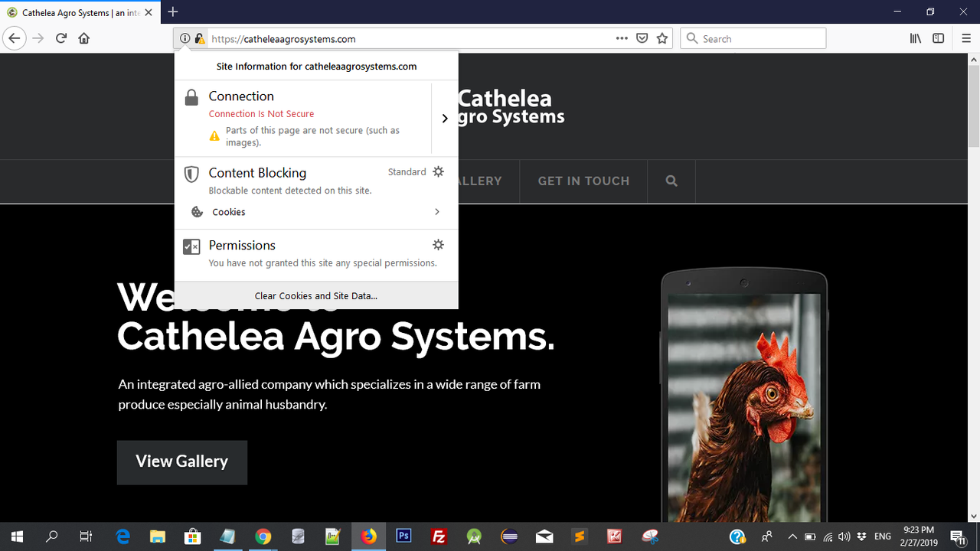The width and height of the screenshot is (980, 551).
Task: Open File Explorer from taskbar
Action: coord(158,536)
